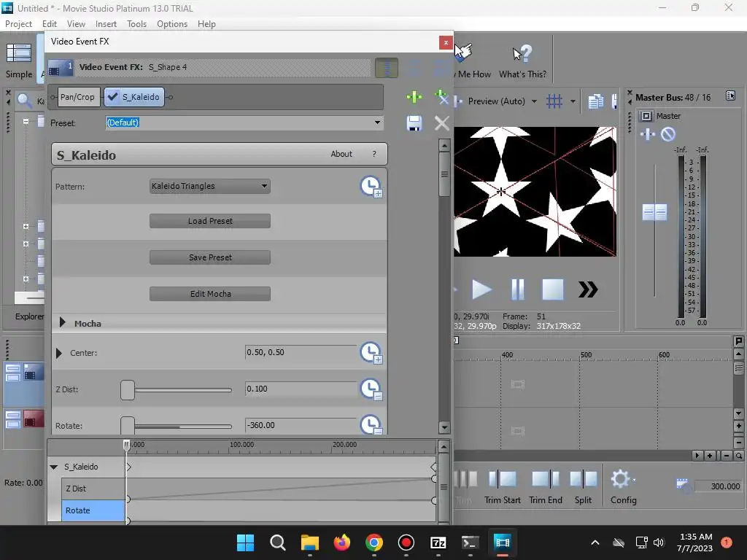Uncheck the S_Kaleido effect checkbox
Image resolution: width=747 pixels, height=560 pixels.
(x=112, y=97)
